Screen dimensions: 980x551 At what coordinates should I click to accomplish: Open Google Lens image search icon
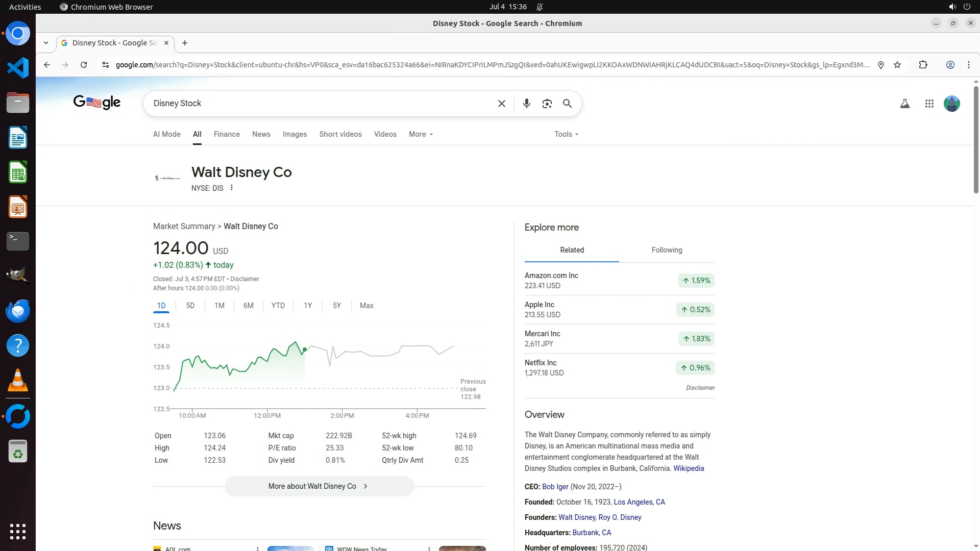pos(547,104)
